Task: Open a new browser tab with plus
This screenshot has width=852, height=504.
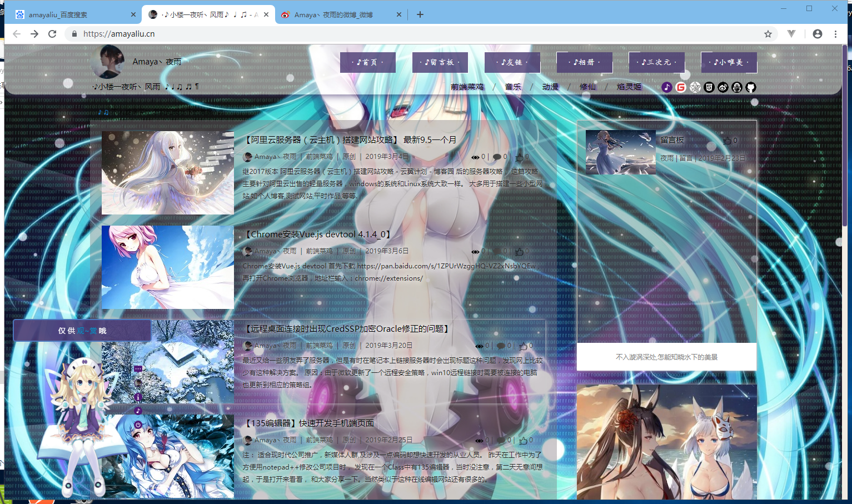Action: [x=420, y=14]
